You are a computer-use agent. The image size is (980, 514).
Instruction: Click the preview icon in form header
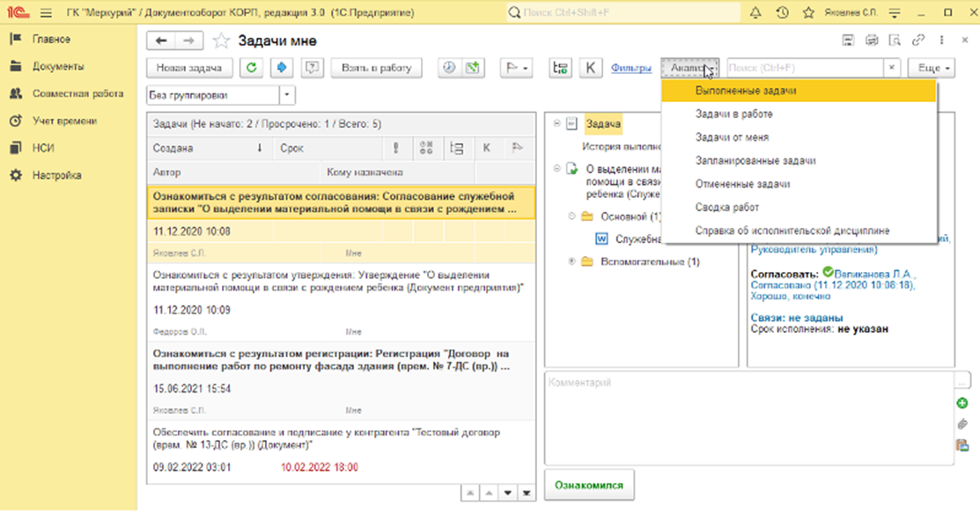click(x=895, y=40)
